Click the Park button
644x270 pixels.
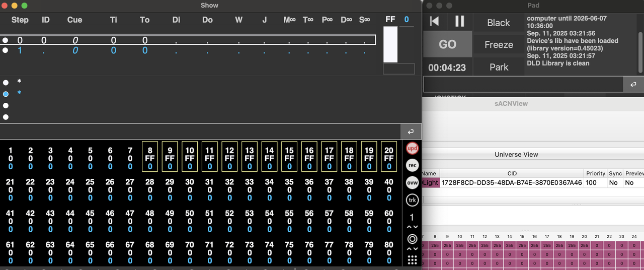[499, 67]
